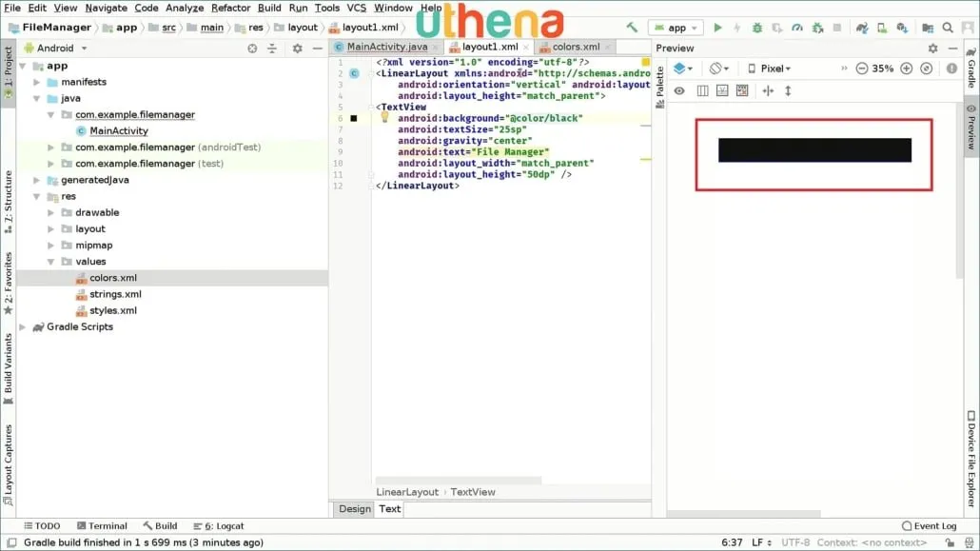Open the app run configuration dropdown
The image size is (980, 551).
676,28
